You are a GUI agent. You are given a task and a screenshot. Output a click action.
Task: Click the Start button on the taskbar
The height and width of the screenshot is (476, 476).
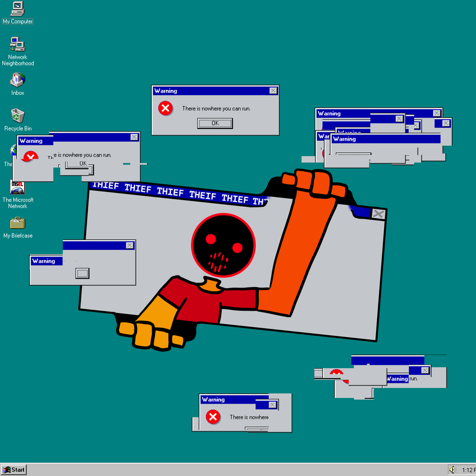tap(14, 470)
